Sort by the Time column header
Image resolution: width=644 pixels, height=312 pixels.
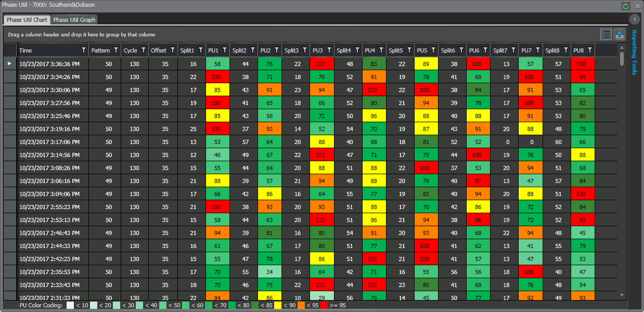tap(47, 50)
